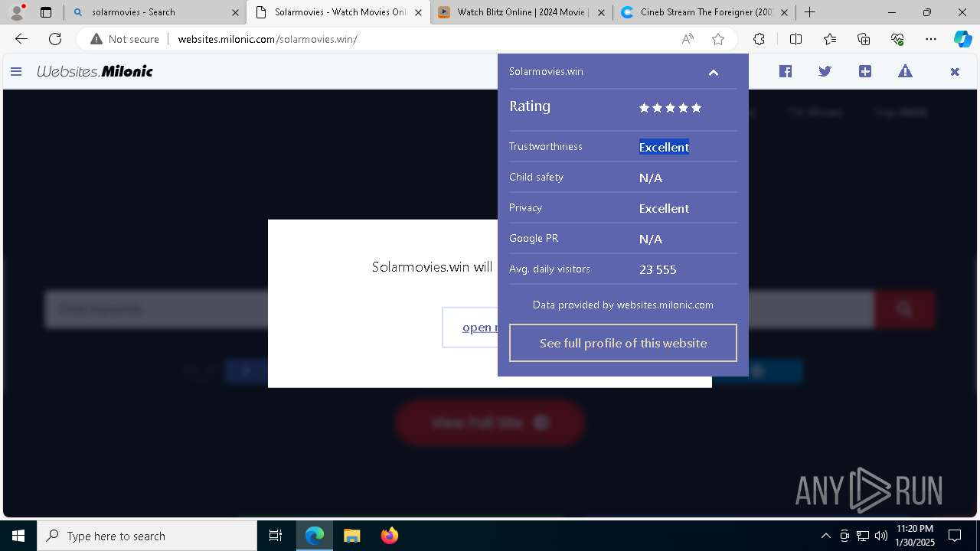Open Copilot sidebar icon
The width and height of the screenshot is (980, 551).
pos(962,39)
